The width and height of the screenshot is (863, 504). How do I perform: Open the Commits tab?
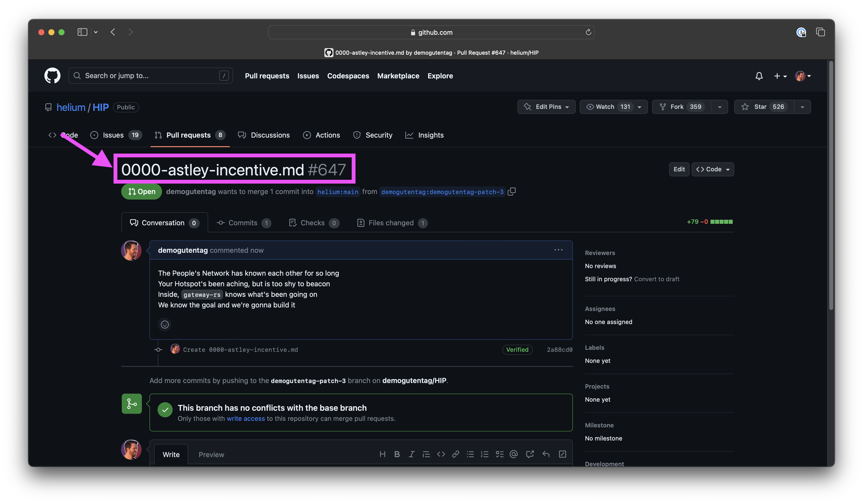pos(243,223)
